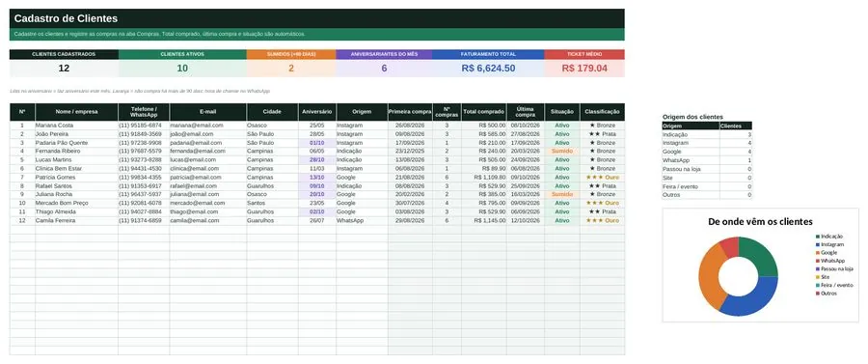The width and height of the screenshot is (868, 364).
Task: Click the name cell 'Clínica Bem Estar'
Action: click(76, 168)
